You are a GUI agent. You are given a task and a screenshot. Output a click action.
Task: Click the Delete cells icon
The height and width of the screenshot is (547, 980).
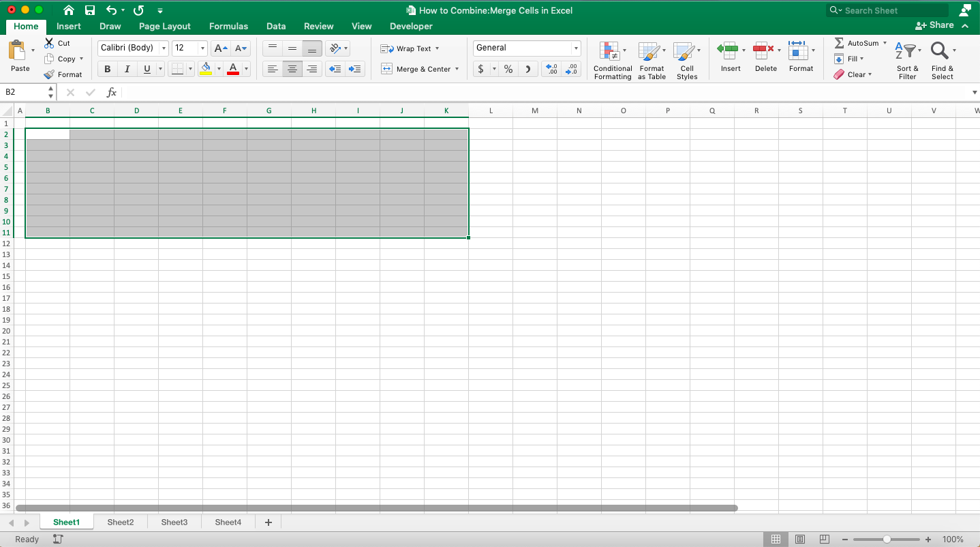[763, 50]
